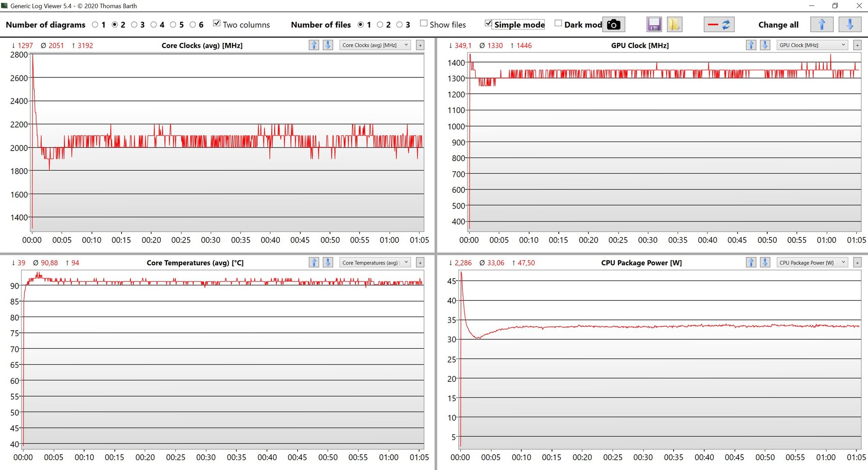Click the CPU Package Power [W] diagram title
Screen dimensions: 868x470
(x=642, y=263)
